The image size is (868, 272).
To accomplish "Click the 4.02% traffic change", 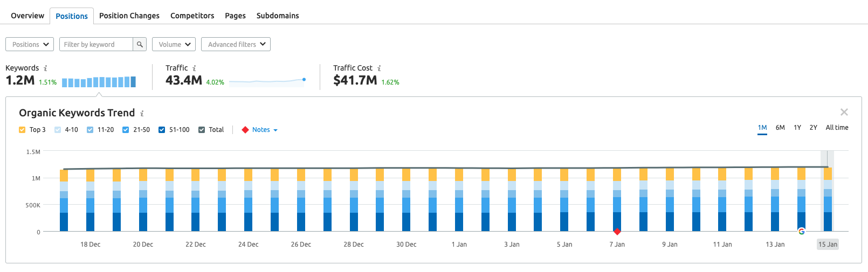I will coord(215,82).
